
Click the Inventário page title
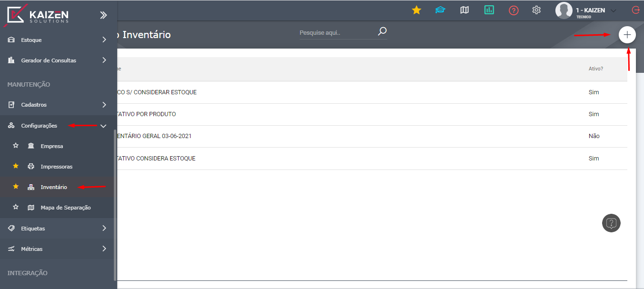pyautogui.click(x=146, y=35)
